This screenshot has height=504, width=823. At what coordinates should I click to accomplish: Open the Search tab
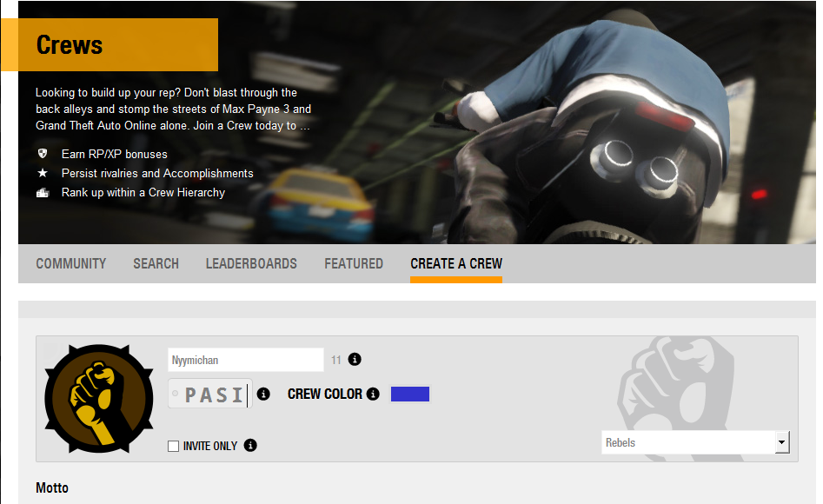click(156, 263)
